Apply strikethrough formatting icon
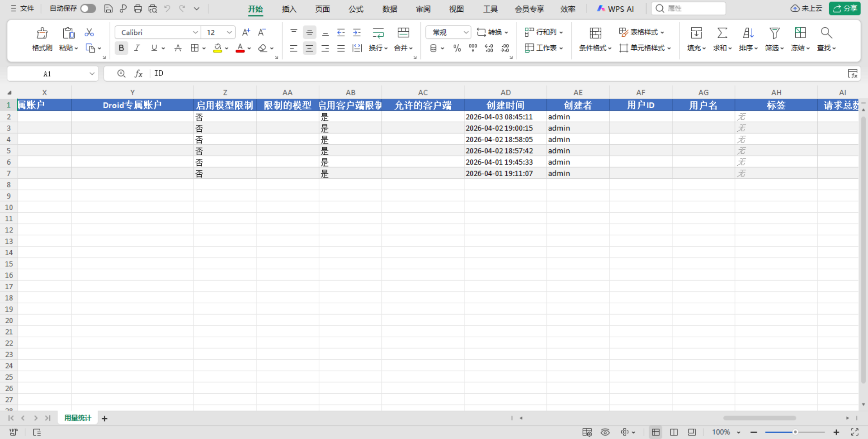Viewport: 868px width, 439px height. [178, 48]
